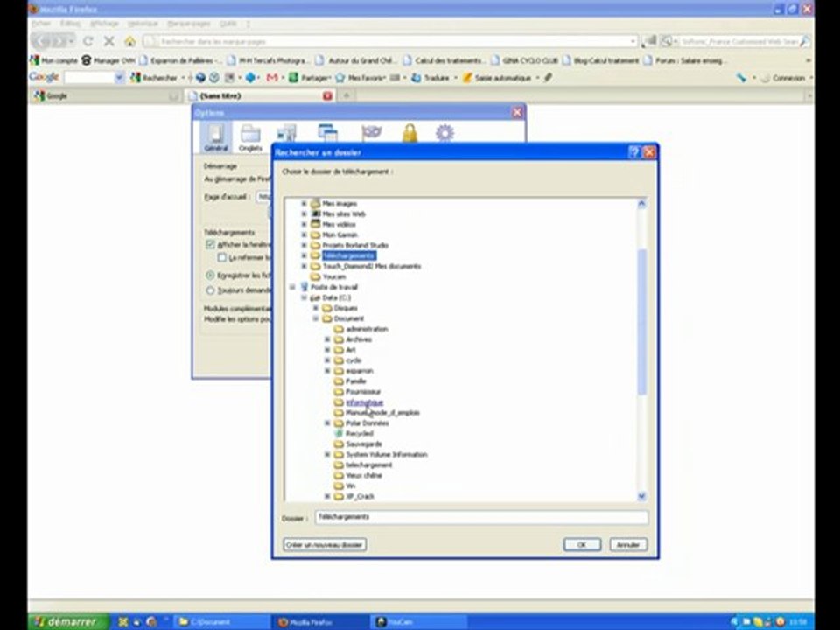Click the Mes favoris star icon
Screen dimensions: 840x630
coord(339,78)
